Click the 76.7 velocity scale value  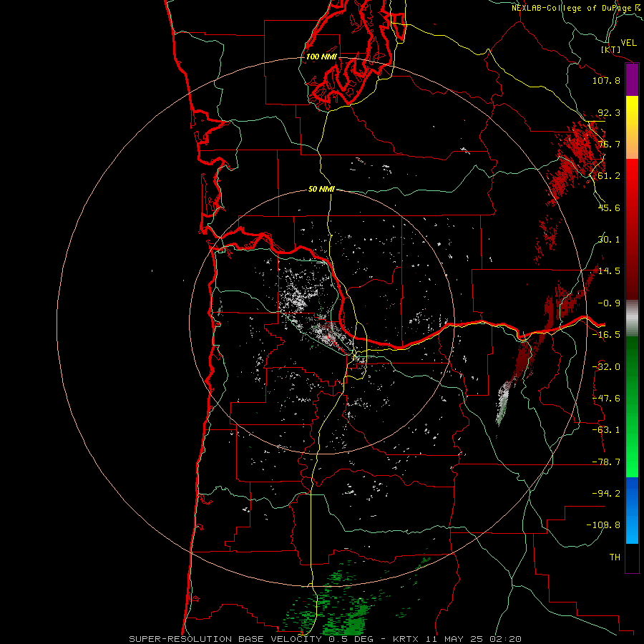(x=609, y=144)
